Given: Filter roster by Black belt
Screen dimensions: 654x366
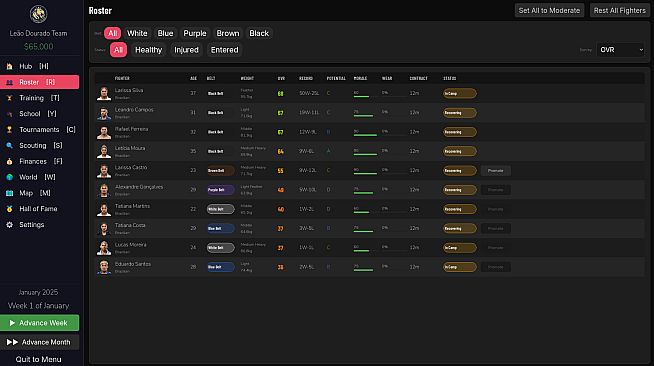Looking at the screenshot, I should 259,33.
